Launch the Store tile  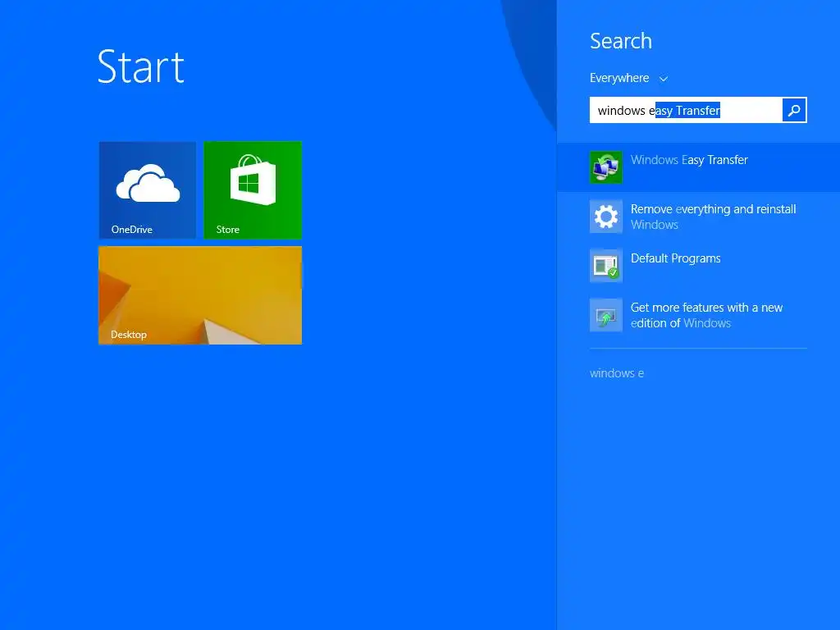click(x=253, y=189)
